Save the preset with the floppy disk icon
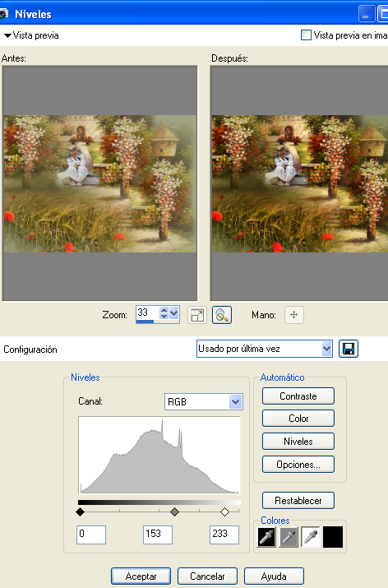Screen dimensions: 388x588 pyautogui.click(x=349, y=349)
